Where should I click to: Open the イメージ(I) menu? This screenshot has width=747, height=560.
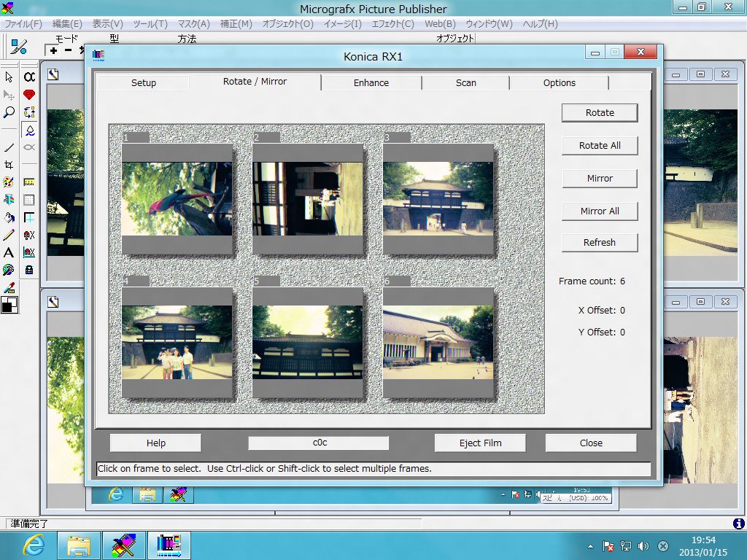(x=343, y=24)
